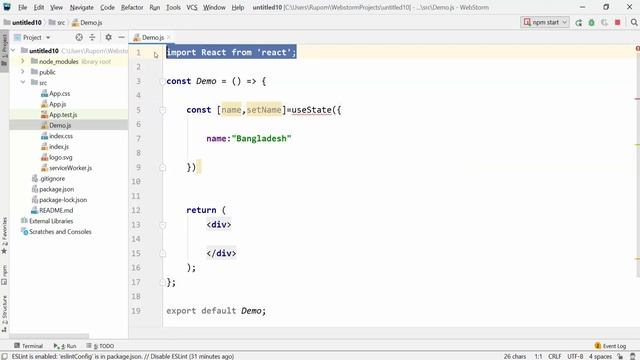This screenshot has height=360, width=640.
Task: Click the 4 spaces indent indicator
Action: click(x=600, y=356)
